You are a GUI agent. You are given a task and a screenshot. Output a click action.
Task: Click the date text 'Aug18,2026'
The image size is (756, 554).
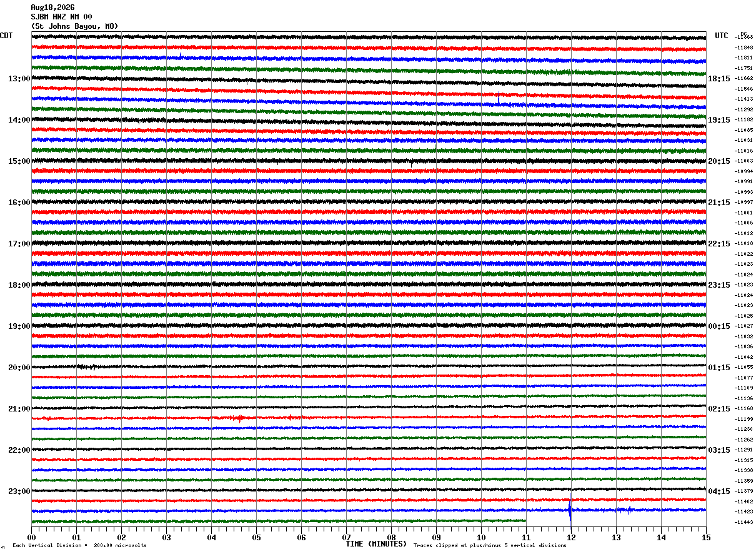click(x=52, y=8)
